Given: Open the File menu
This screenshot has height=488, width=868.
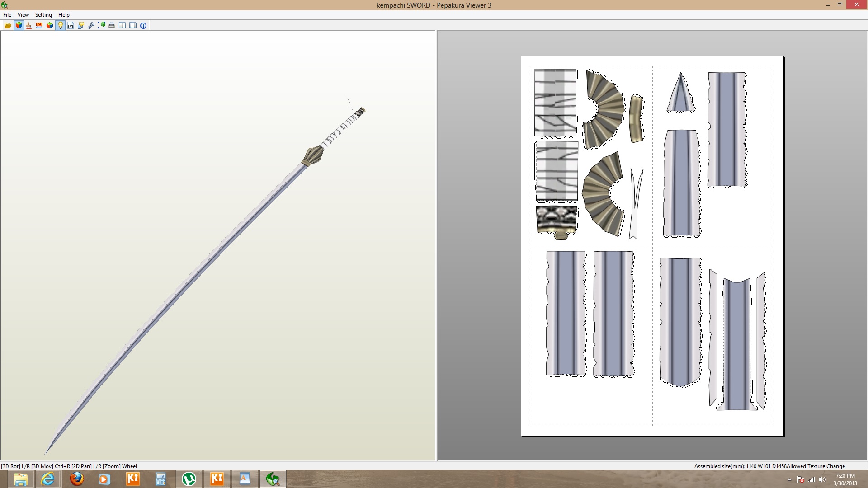Looking at the screenshot, I should [x=7, y=14].
